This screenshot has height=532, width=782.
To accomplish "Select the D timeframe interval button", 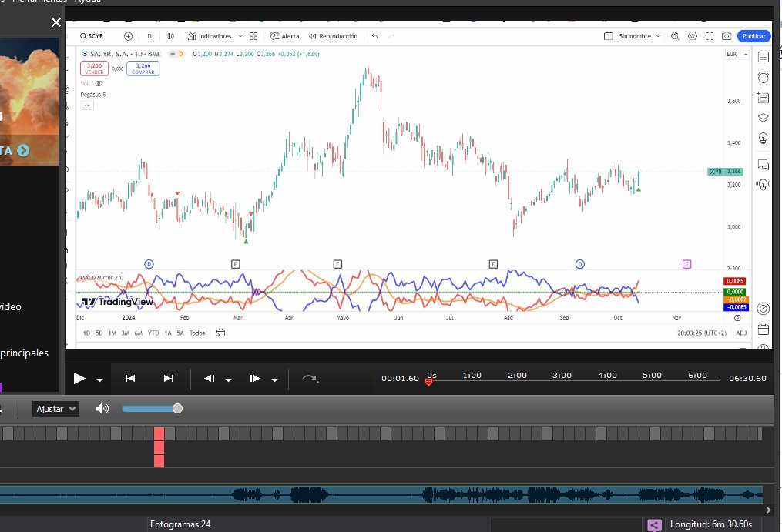I will [149, 36].
